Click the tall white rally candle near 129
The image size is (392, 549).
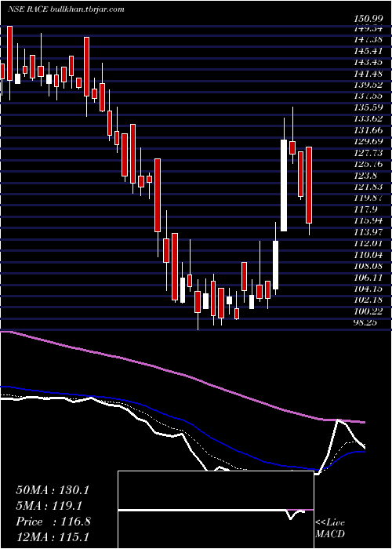tap(284, 186)
